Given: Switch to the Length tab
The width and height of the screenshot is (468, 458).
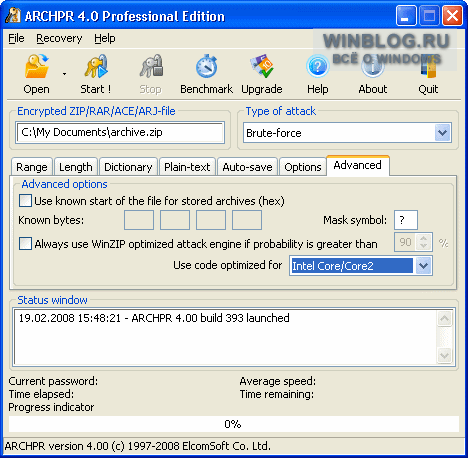Looking at the screenshot, I should (x=76, y=167).
